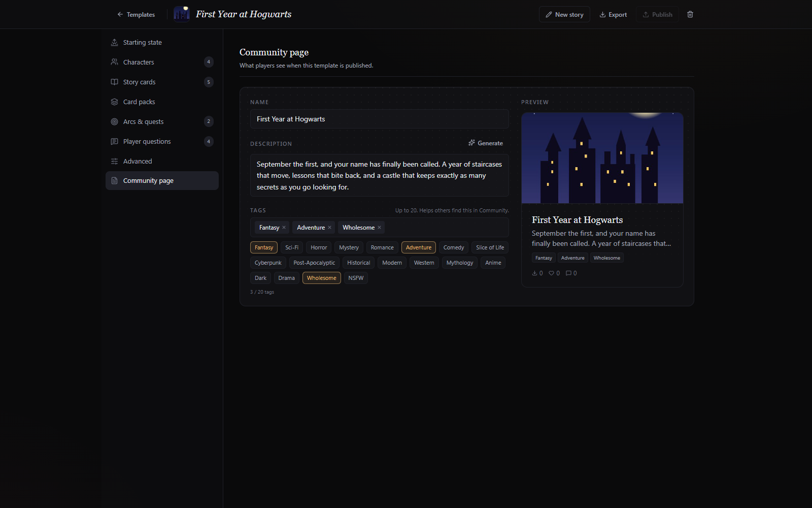Toggle the Adventure suggested tag
Image resolution: width=812 pixels, height=508 pixels.
click(419, 247)
